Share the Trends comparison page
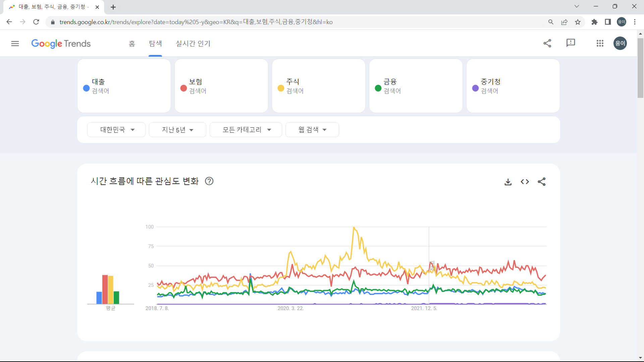The height and width of the screenshot is (362, 644). (547, 43)
